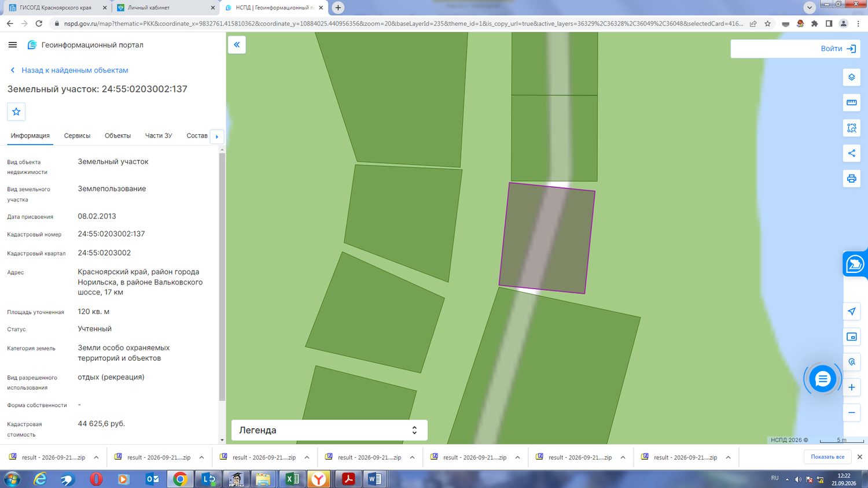The image size is (868, 488).
Task: Add parcel to favorites with star
Action: pos(16,112)
